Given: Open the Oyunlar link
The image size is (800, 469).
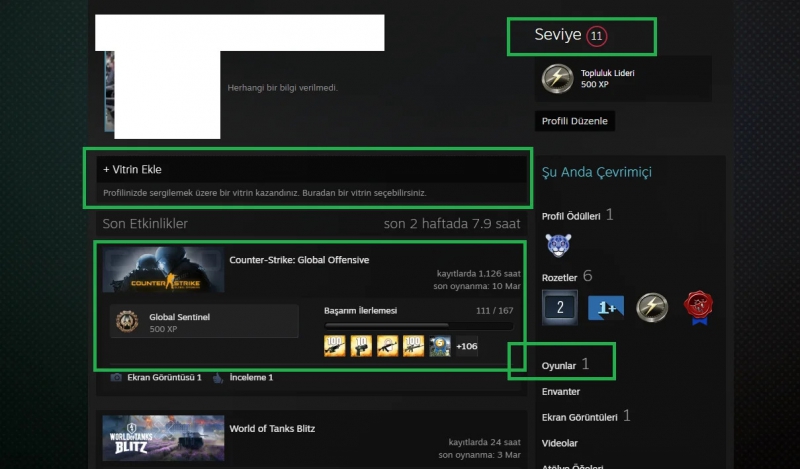Looking at the screenshot, I should pos(559,366).
